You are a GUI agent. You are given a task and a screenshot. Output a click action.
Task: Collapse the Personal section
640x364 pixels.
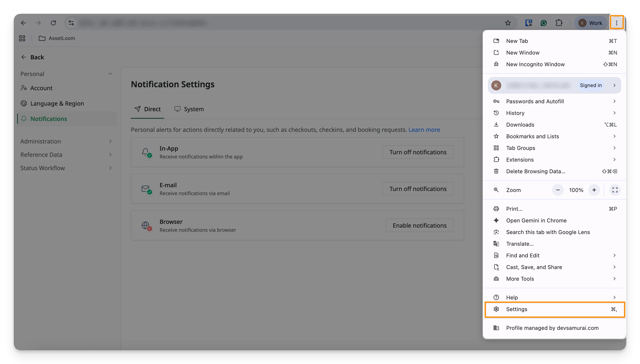(x=66, y=74)
